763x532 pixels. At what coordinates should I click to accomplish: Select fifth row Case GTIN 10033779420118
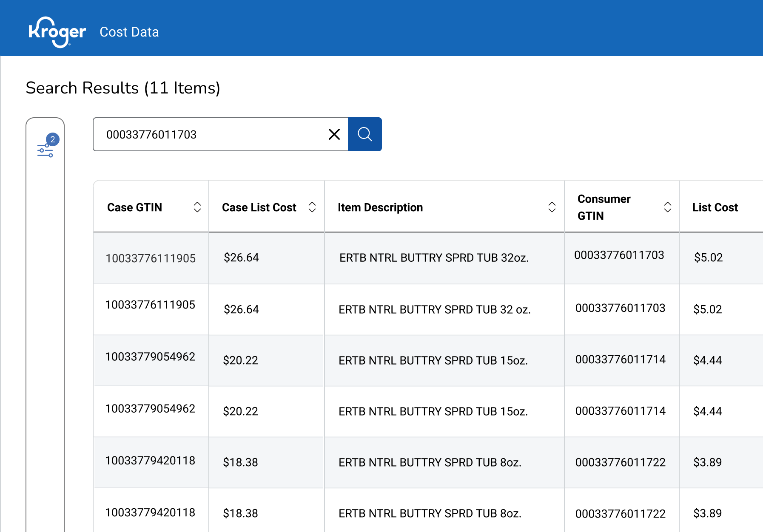click(x=150, y=461)
